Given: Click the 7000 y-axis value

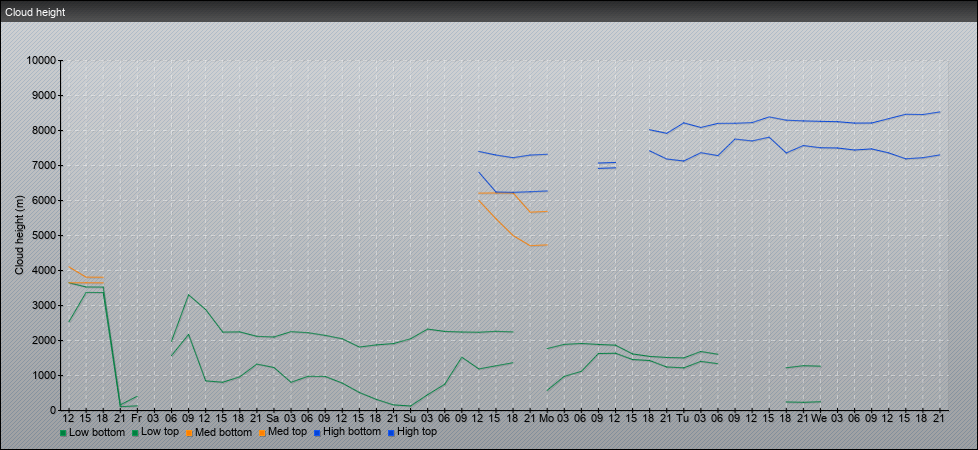Looking at the screenshot, I should tap(44, 165).
